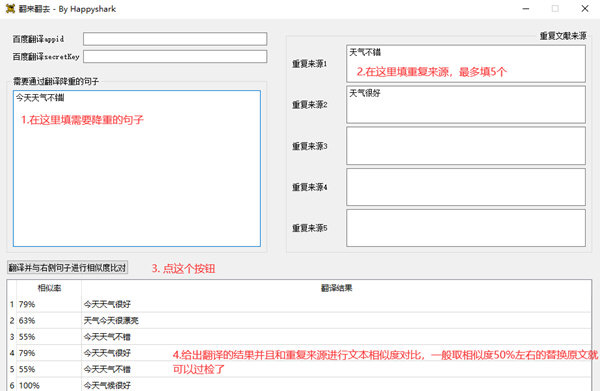Viewport: 600px width, 391px height.
Task: Click the 重复来源5 label
Action: tap(310, 228)
